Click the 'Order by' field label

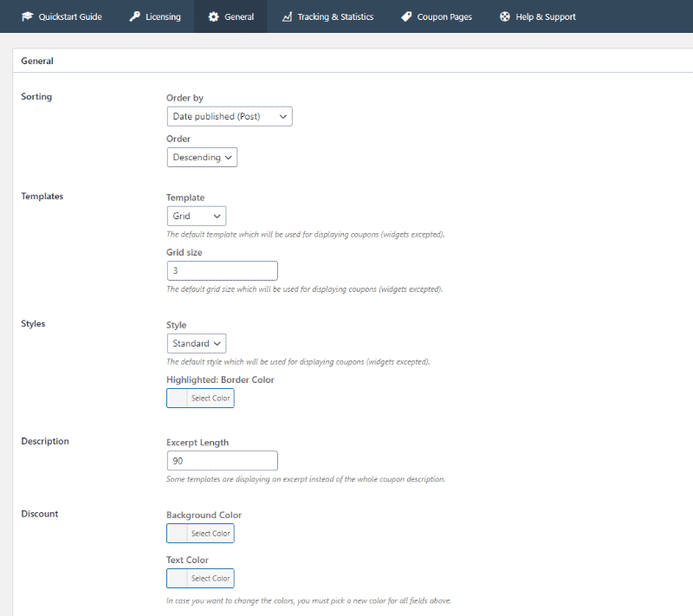[x=185, y=98]
